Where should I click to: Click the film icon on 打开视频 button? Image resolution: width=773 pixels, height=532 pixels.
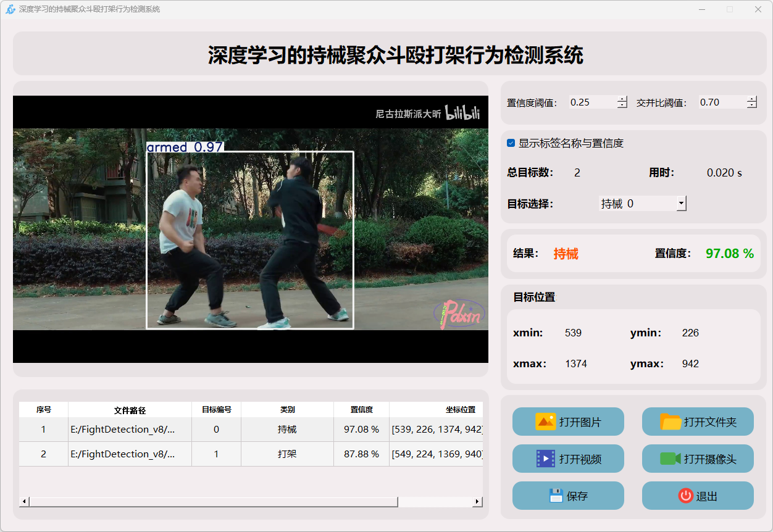coord(546,459)
